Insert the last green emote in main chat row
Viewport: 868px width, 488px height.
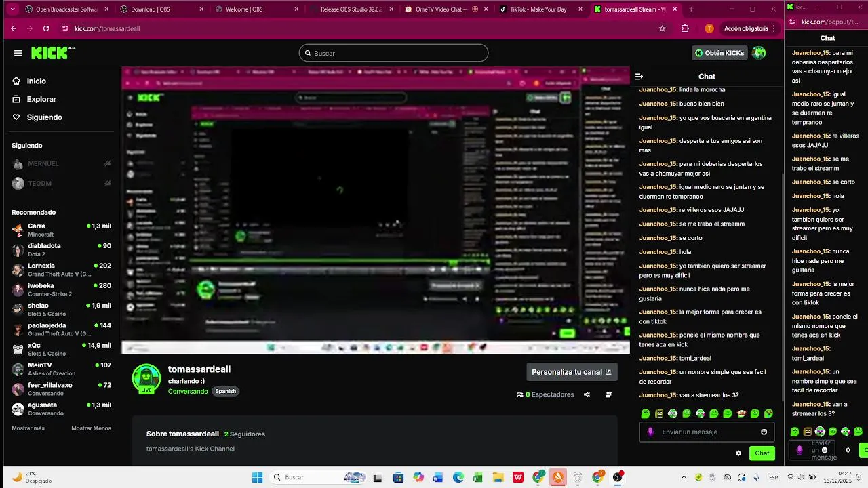pyautogui.click(x=768, y=413)
